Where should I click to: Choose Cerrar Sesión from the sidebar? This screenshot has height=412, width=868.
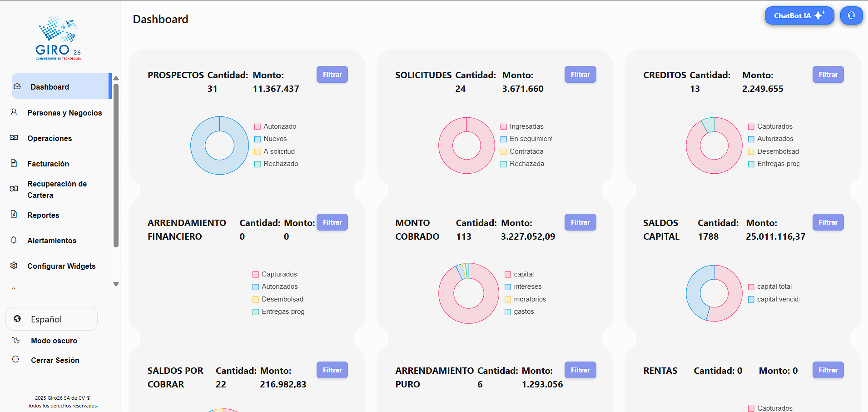click(55, 360)
